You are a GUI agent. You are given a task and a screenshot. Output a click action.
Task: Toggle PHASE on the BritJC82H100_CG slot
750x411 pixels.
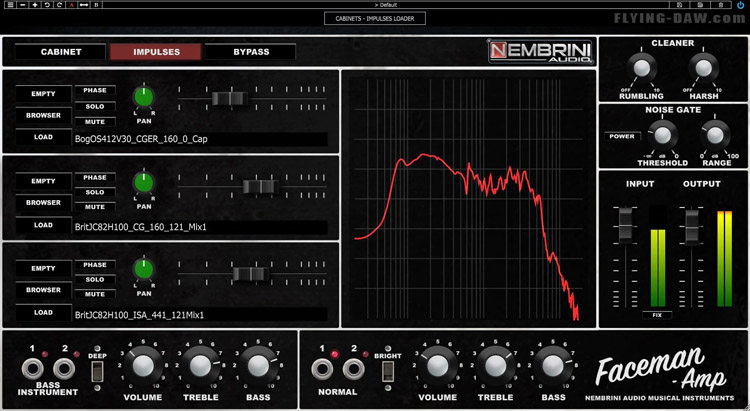pyautogui.click(x=95, y=178)
